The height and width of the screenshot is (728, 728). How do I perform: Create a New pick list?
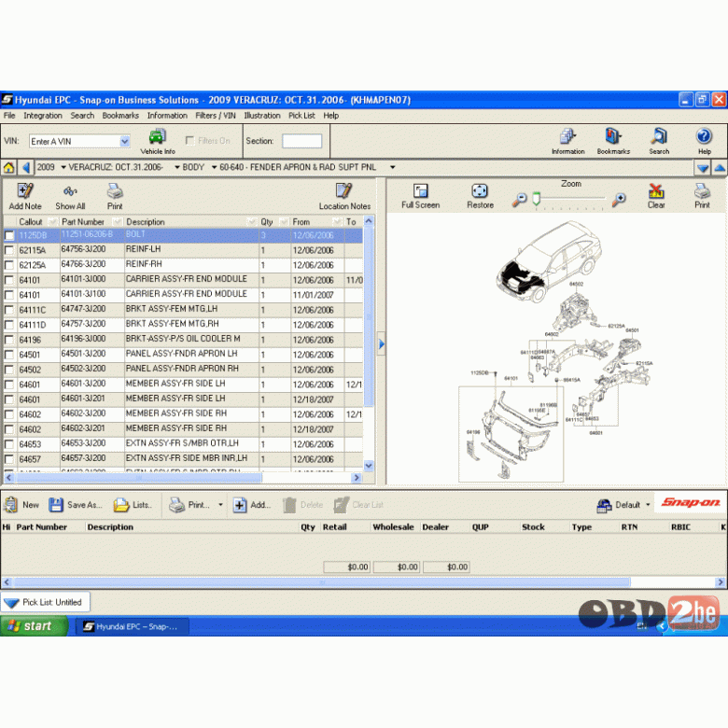coord(10,505)
